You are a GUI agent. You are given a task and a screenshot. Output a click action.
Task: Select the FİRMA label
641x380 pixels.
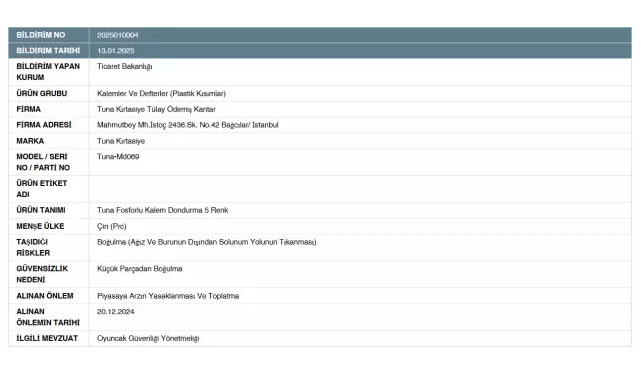[x=28, y=109]
